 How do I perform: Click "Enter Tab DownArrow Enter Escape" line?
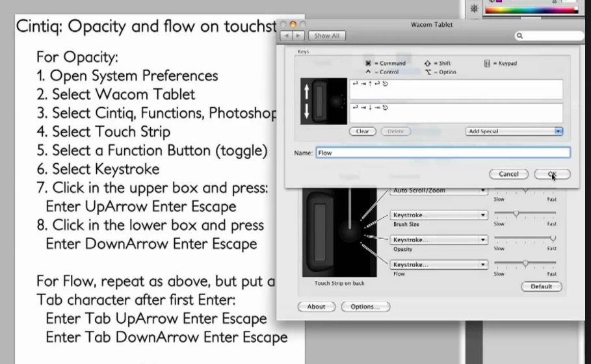click(x=166, y=337)
